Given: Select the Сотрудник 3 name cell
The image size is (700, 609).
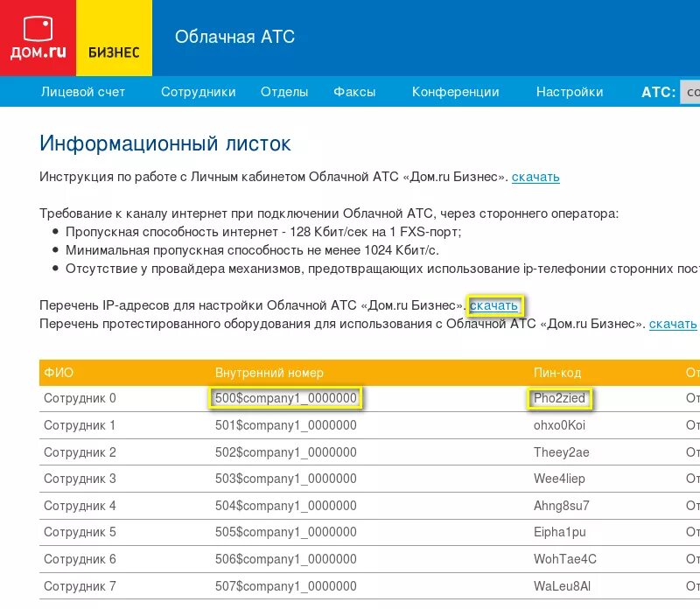Looking at the screenshot, I should tap(80, 479).
